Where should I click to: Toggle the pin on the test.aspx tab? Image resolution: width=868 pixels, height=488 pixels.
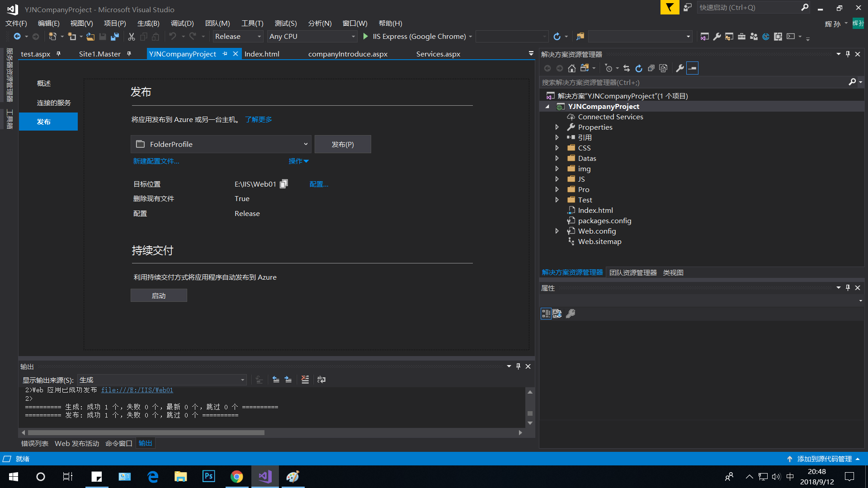[x=58, y=54]
